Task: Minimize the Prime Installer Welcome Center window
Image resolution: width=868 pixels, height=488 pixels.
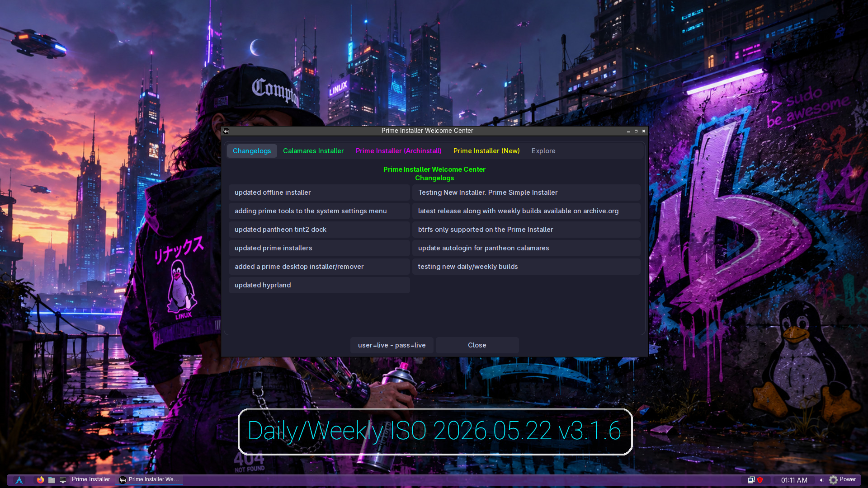Action: click(x=628, y=131)
